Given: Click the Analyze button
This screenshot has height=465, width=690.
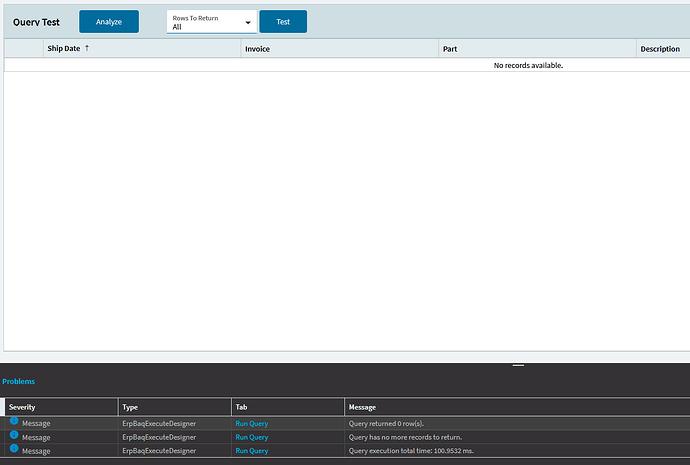Looking at the screenshot, I should click(x=109, y=22).
